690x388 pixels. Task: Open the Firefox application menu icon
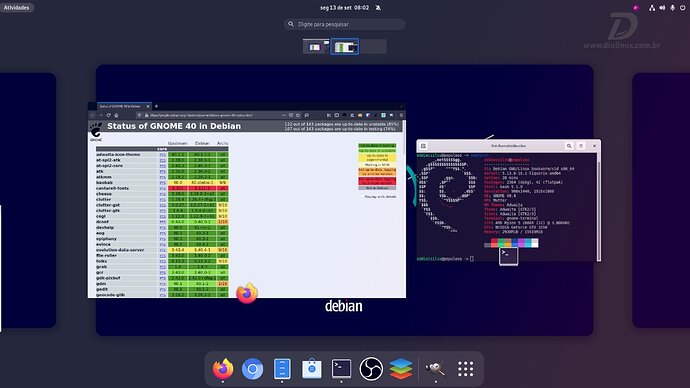pyautogui.click(x=401, y=115)
